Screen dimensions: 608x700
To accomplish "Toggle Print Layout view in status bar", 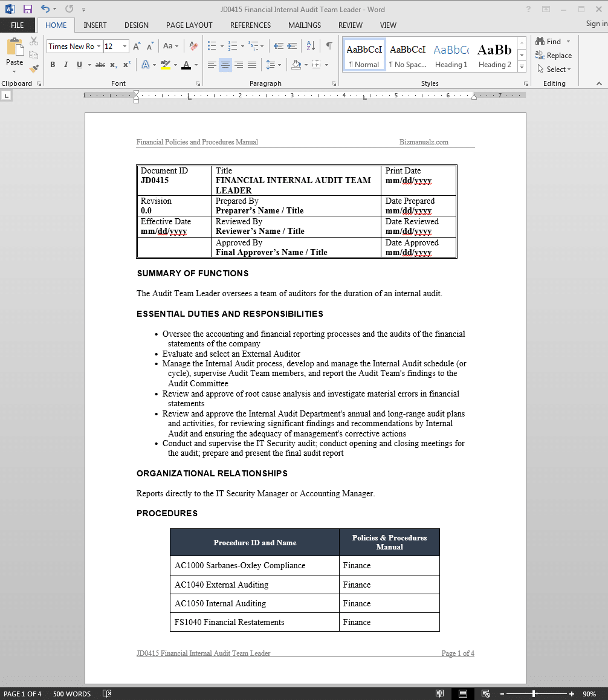I will (x=463, y=694).
